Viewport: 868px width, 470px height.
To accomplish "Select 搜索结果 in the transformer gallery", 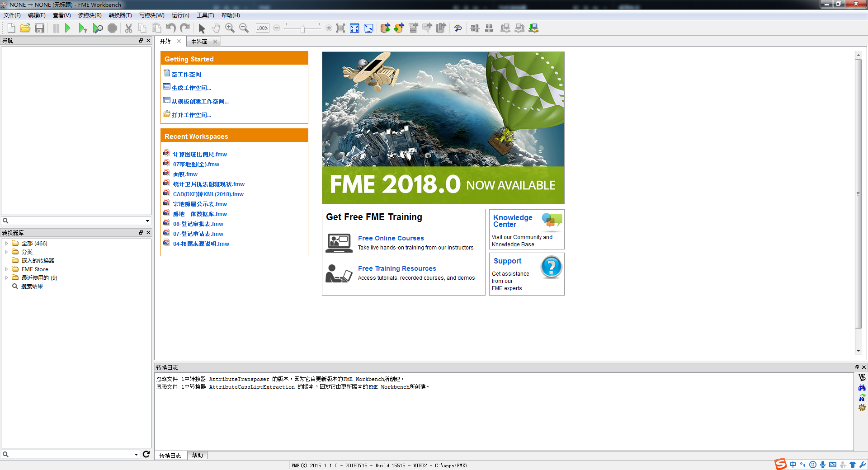I will click(x=32, y=286).
